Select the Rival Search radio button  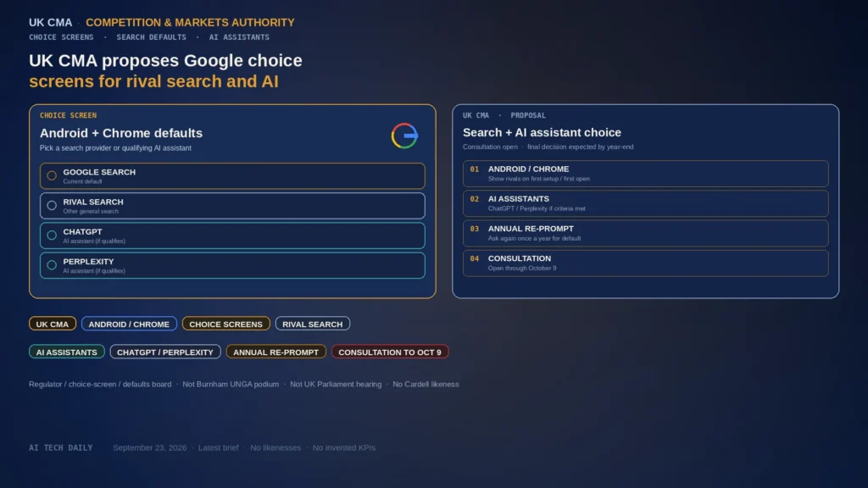pos(52,205)
